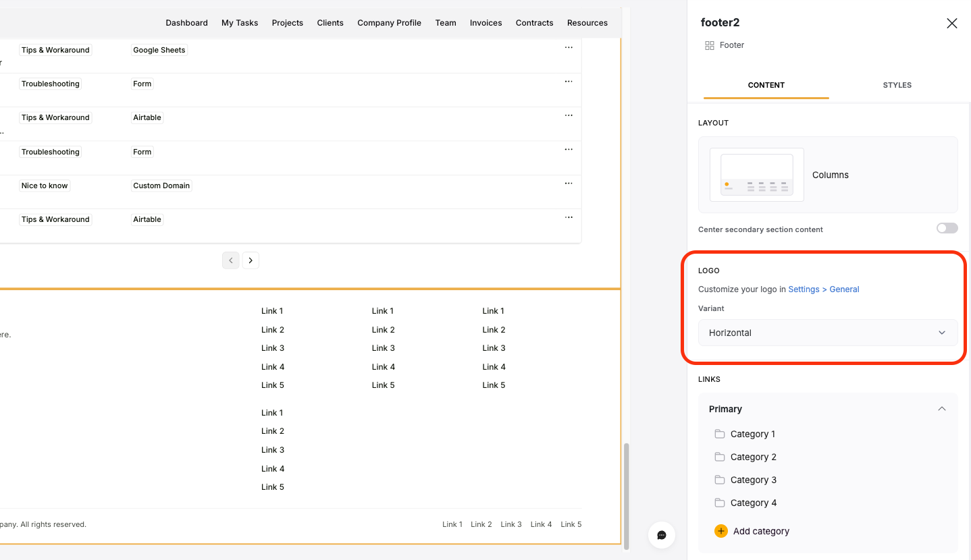This screenshot has width=971, height=560.
Task: Click the page vertical scrollbar
Action: point(626,495)
